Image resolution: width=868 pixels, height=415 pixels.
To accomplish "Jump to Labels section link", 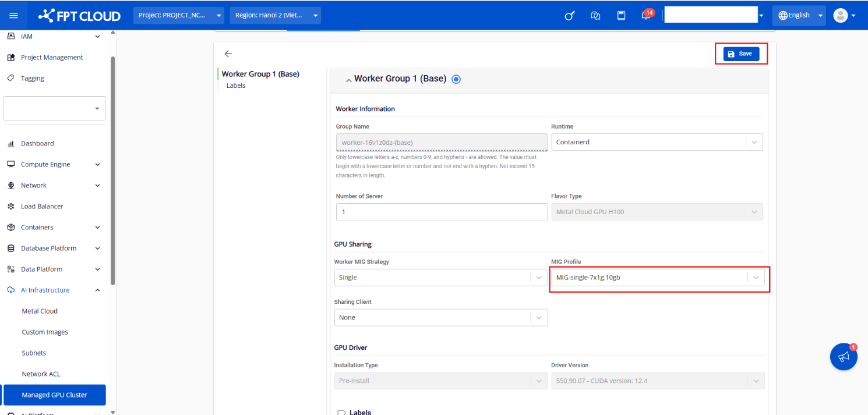I will [236, 86].
